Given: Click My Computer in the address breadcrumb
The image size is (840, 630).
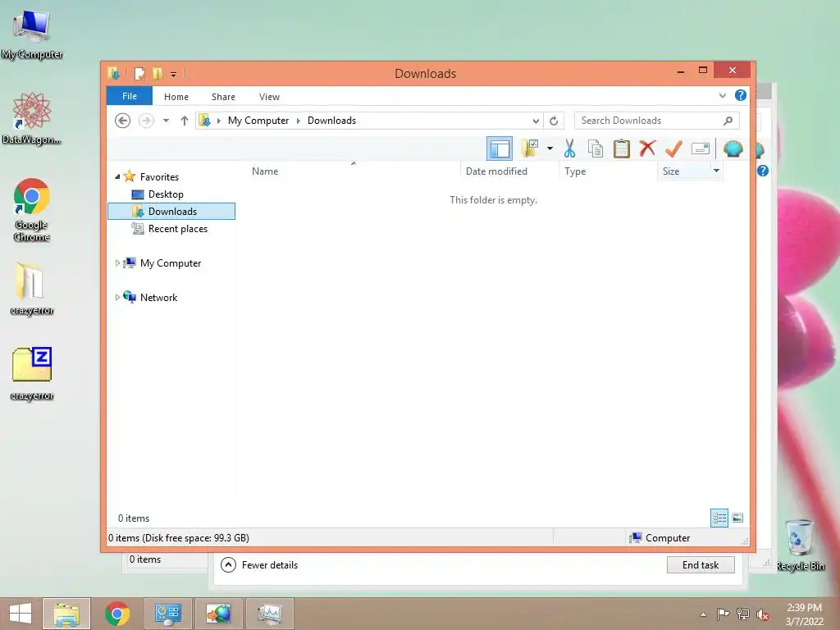Looking at the screenshot, I should pyautogui.click(x=258, y=121).
